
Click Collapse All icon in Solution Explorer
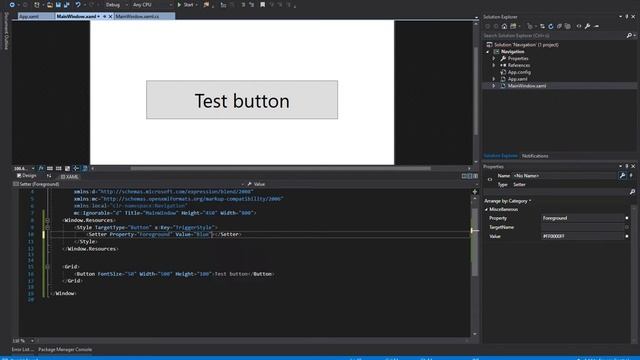(x=559, y=26)
